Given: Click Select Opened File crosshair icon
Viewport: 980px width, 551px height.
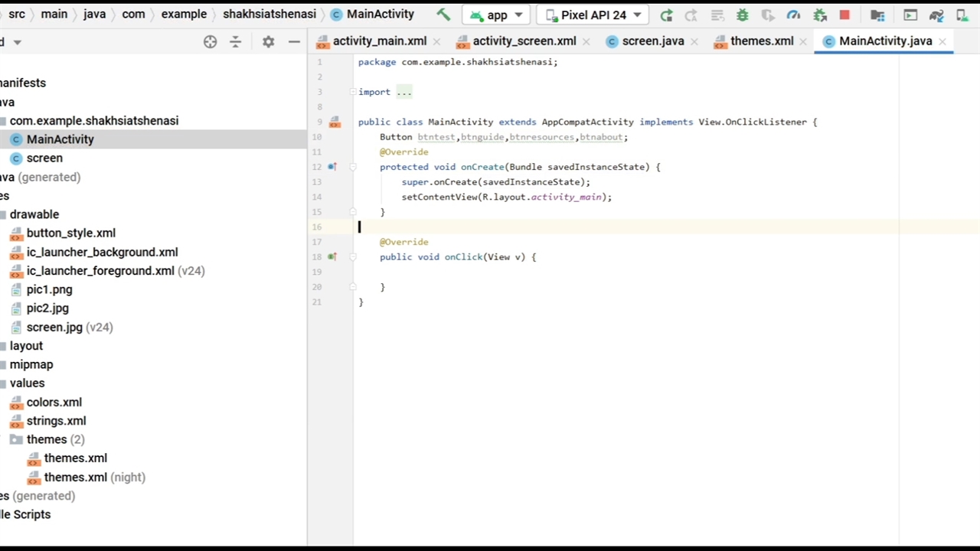Looking at the screenshot, I should (x=210, y=42).
